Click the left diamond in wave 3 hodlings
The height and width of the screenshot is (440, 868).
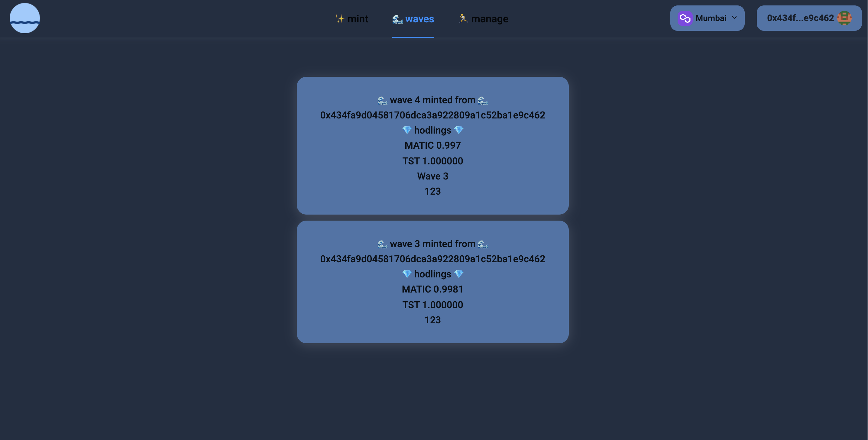407,274
